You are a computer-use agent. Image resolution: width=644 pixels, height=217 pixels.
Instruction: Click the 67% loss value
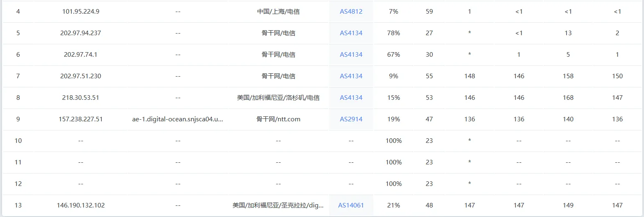tap(394, 55)
